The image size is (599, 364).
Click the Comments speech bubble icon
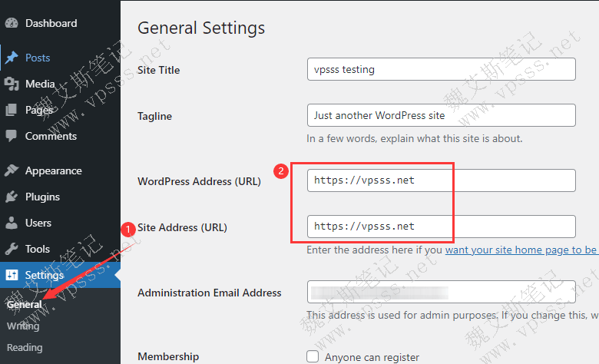click(12, 136)
